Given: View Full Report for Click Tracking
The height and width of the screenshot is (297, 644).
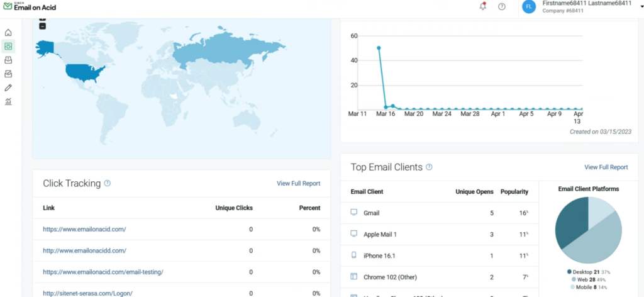Looking at the screenshot, I should pos(298,183).
